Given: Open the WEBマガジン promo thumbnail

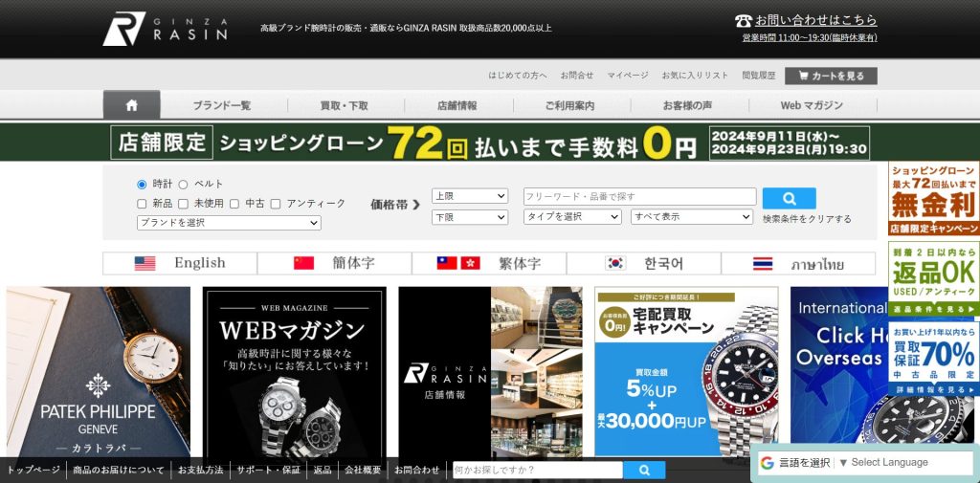Looking at the screenshot, I should (x=295, y=374).
